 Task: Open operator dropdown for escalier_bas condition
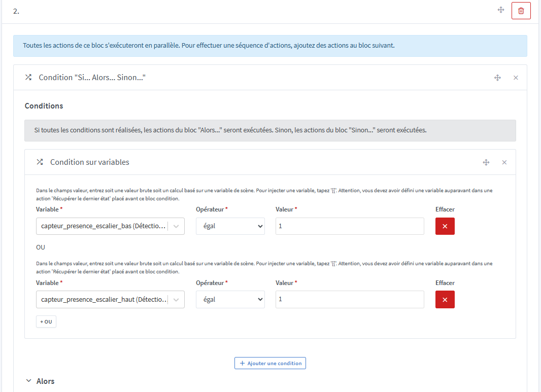pyautogui.click(x=230, y=226)
